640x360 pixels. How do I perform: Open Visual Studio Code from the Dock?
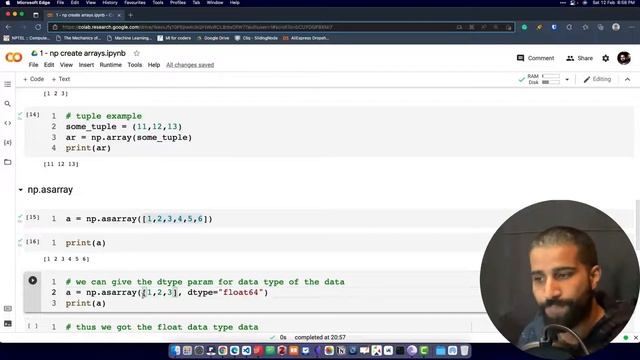point(246,350)
